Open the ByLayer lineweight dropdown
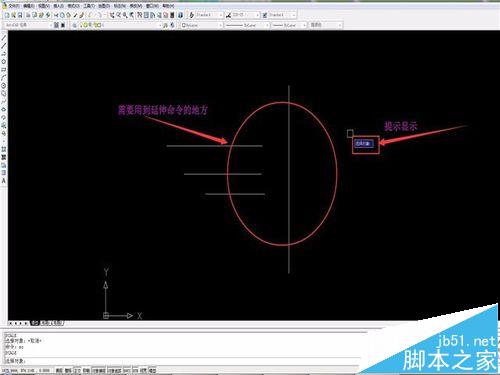Image resolution: width=500 pixels, height=375 pixels. [289, 25]
